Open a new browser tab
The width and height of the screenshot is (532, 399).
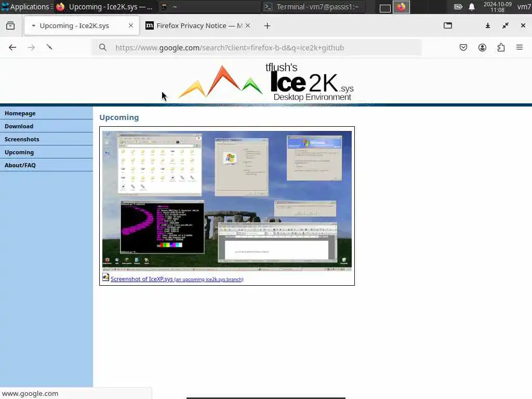(x=267, y=26)
